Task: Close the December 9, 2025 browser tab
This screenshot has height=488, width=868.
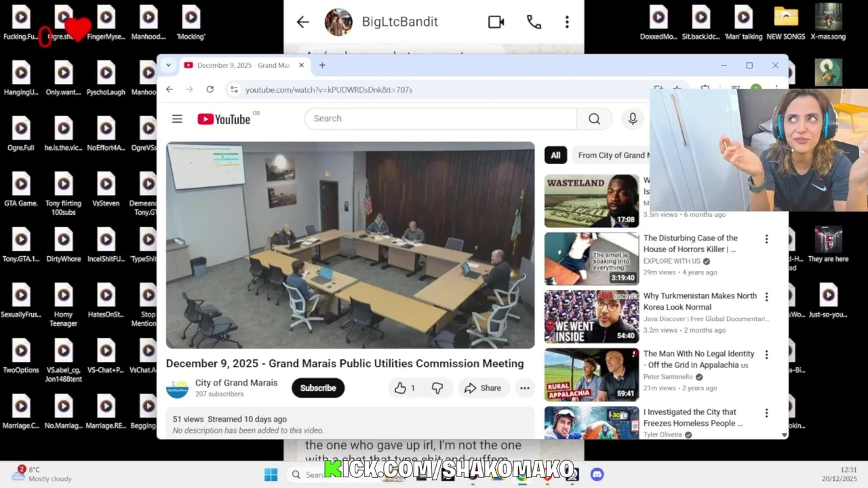Action: (x=302, y=65)
